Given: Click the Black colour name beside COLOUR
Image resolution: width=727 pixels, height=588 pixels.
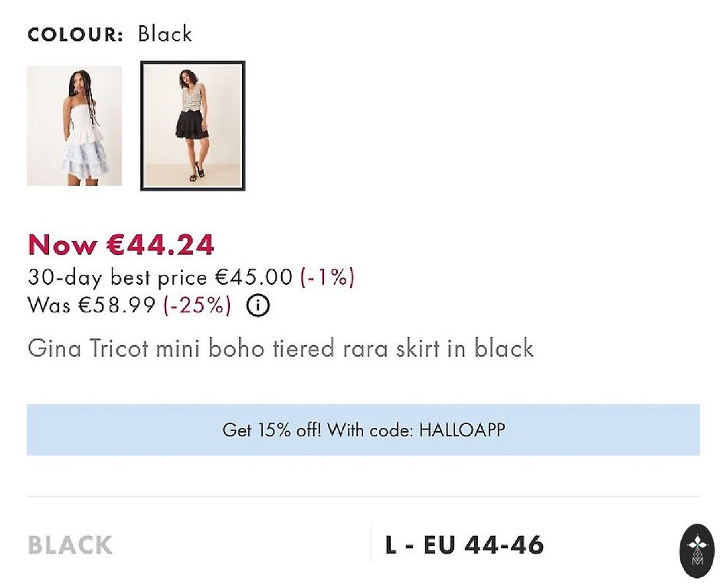Looking at the screenshot, I should (x=165, y=34).
